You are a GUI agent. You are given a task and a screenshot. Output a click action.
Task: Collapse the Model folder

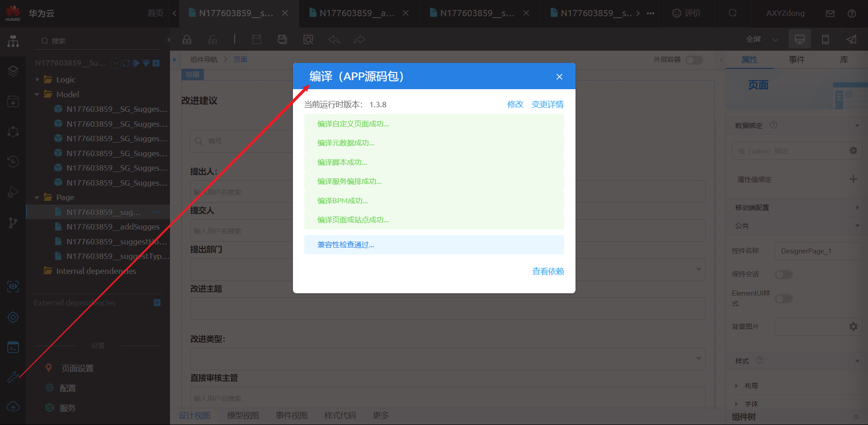(38, 95)
